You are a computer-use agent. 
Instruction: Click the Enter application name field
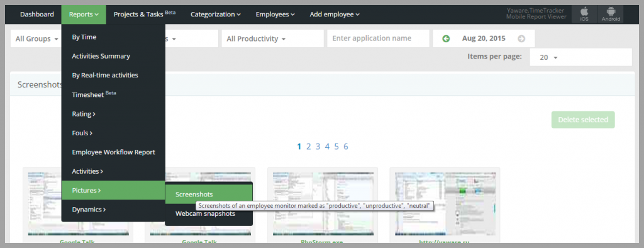[x=378, y=38]
